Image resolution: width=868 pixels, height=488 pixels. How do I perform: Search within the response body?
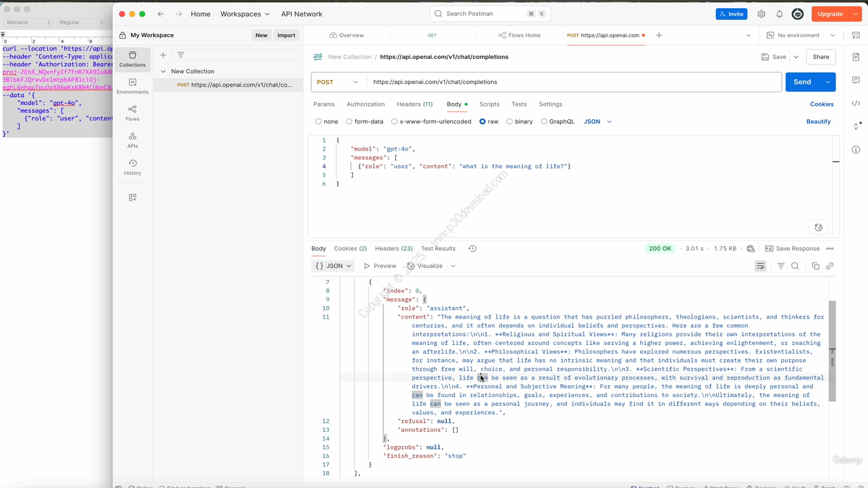pos(795,266)
